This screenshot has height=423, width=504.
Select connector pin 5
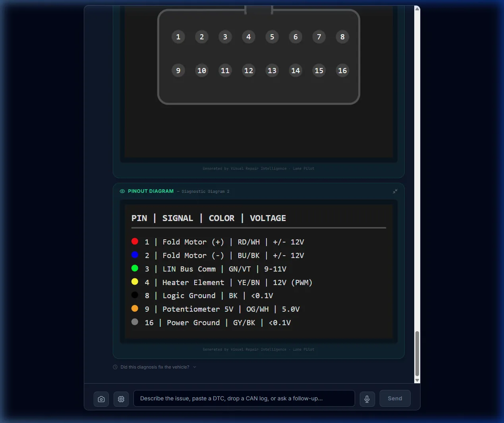272,37
